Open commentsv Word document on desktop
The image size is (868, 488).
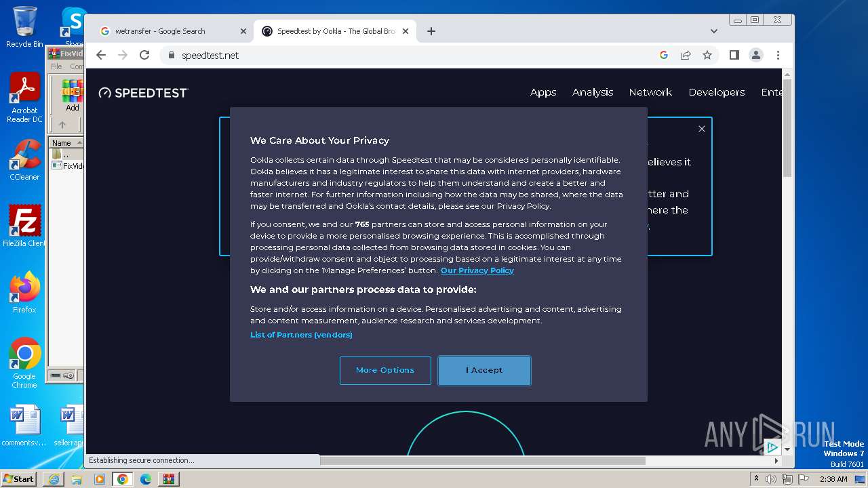(24, 426)
